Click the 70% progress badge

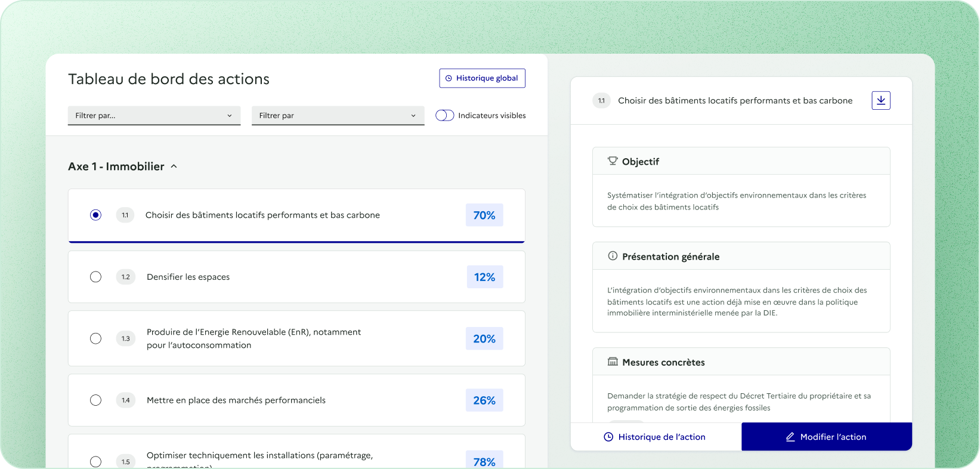(x=484, y=215)
